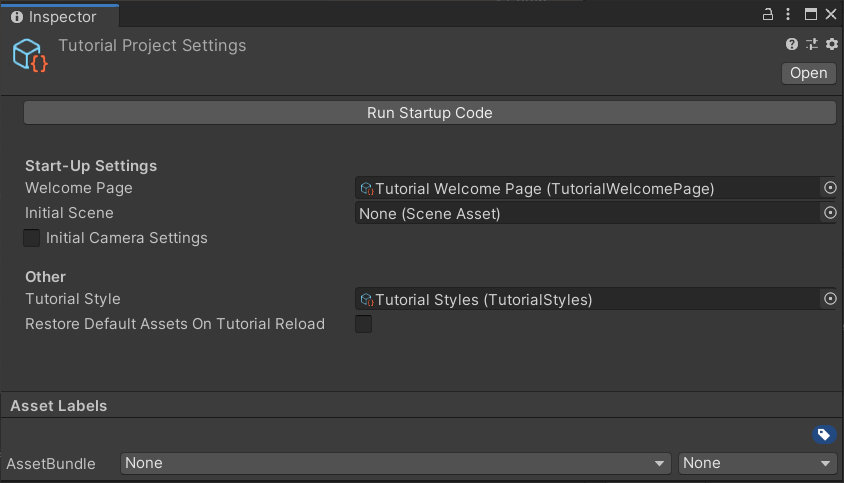Click the None (Scene Asset) field
This screenshot has width=844, height=483.
tap(587, 213)
